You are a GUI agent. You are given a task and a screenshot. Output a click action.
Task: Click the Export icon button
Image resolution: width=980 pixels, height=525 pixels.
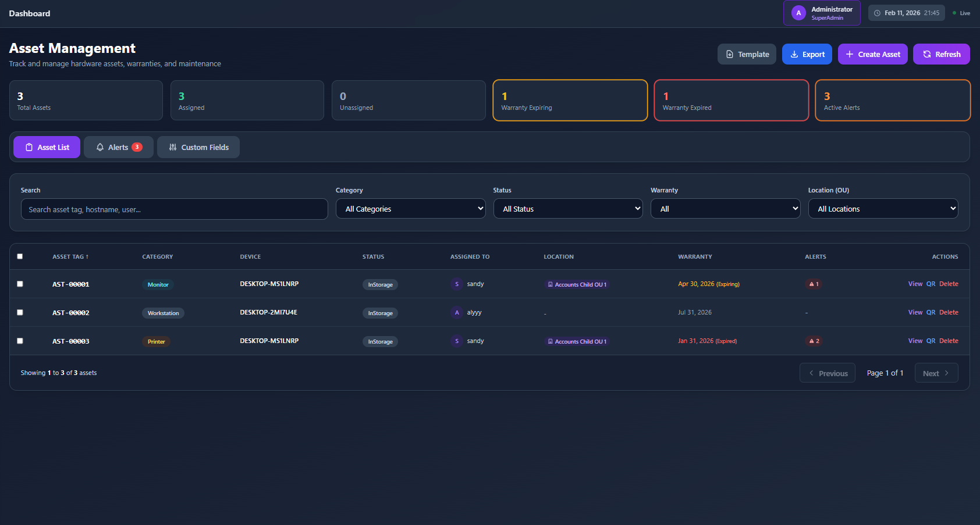794,54
